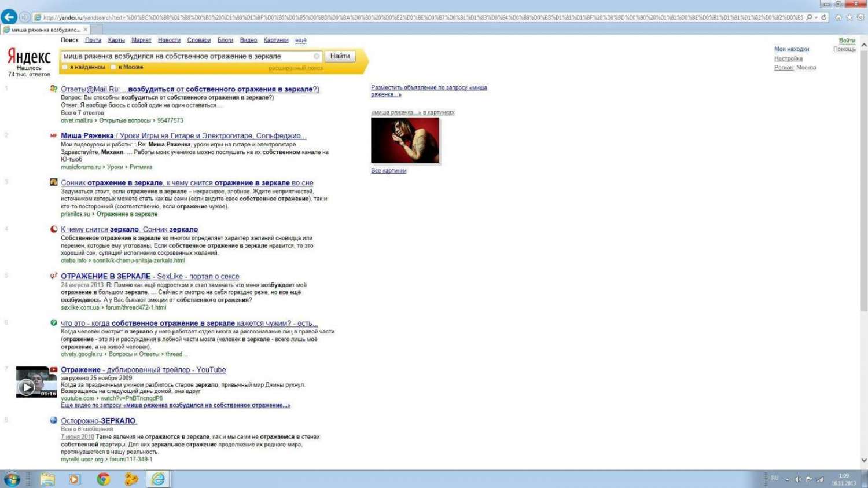Click the green question favicon of the Google answers result

tap(54, 323)
